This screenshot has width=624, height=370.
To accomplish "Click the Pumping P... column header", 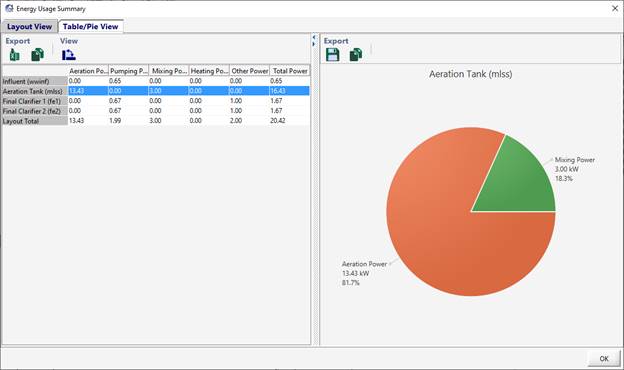I will click(129, 71).
